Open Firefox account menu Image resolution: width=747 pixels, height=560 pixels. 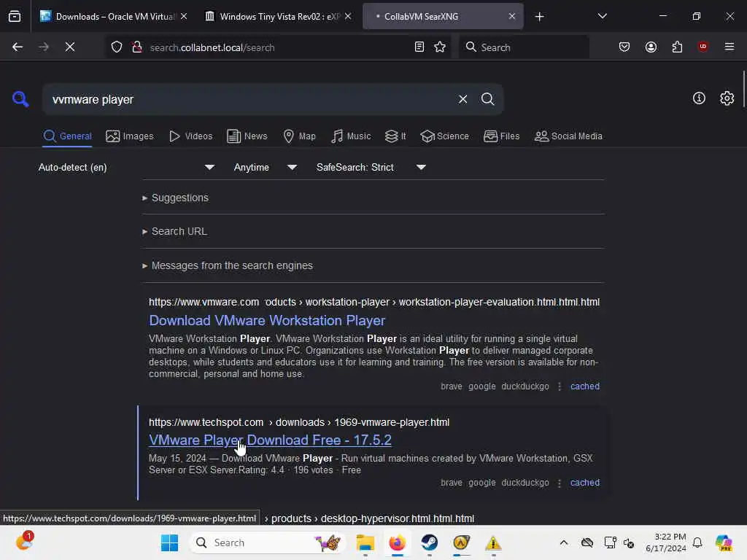coord(651,47)
